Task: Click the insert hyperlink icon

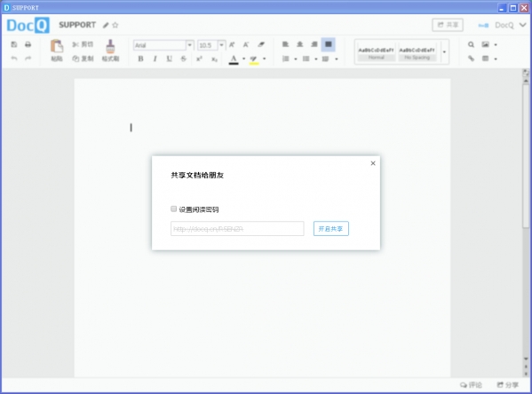Action: click(x=471, y=59)
